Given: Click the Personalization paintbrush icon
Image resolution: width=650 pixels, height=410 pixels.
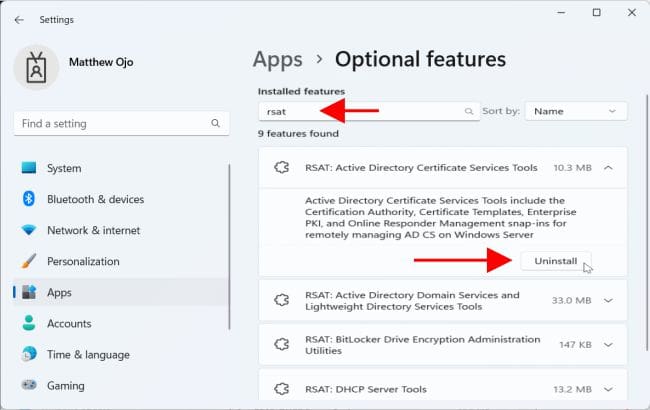Looking at the screenshot, I should click(29, 261).
